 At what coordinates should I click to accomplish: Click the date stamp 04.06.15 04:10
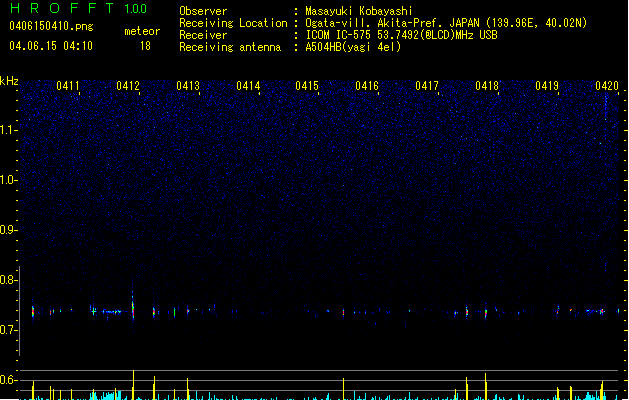tap(51, 46)
